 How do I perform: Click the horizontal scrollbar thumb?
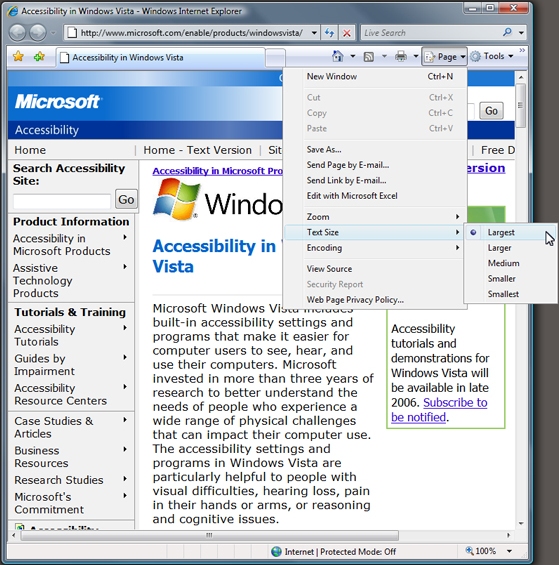[209, 535]
